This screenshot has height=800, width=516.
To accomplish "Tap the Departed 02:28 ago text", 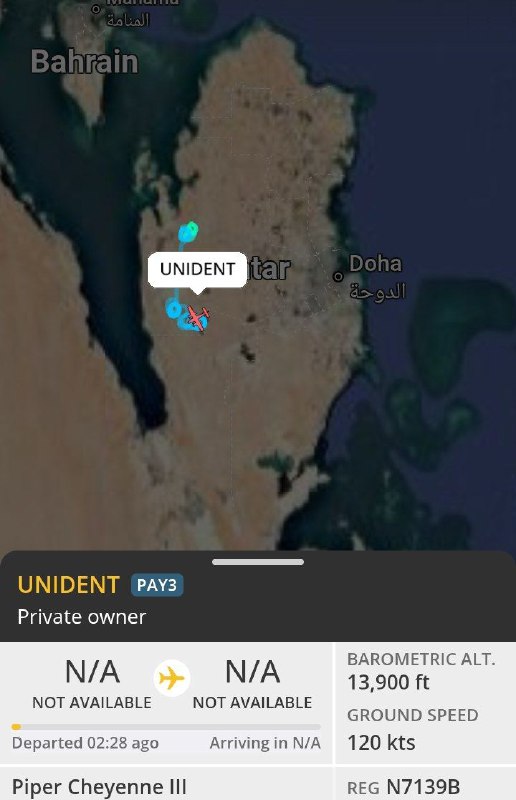I will pyautogui.click(x=85, y=743).
